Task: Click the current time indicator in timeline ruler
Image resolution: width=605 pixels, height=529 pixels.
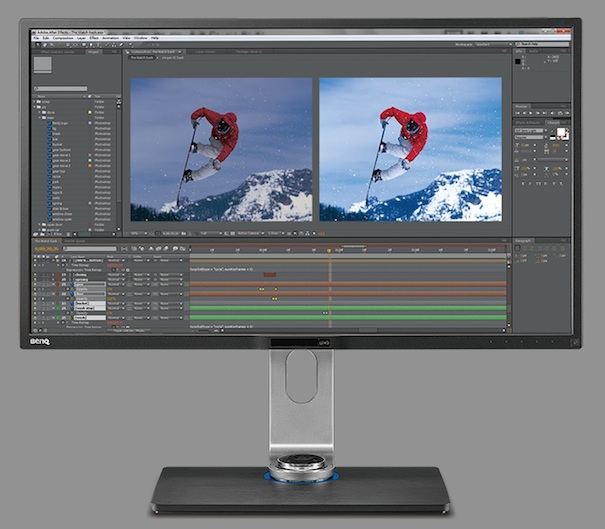Action: click(330, 250)
